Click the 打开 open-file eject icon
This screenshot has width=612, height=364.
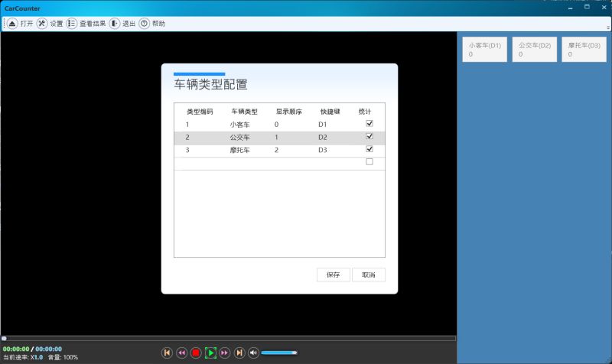point(12,24)
